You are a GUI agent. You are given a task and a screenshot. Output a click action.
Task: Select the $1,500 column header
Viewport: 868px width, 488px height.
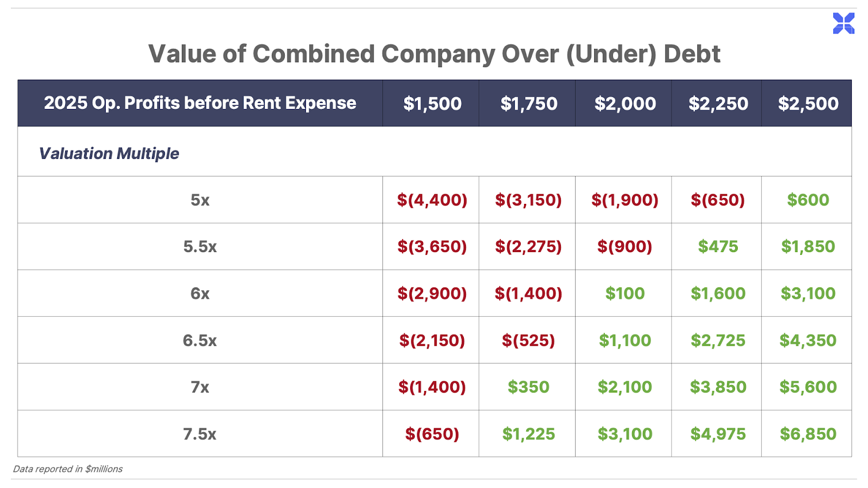tap(432, 104)
